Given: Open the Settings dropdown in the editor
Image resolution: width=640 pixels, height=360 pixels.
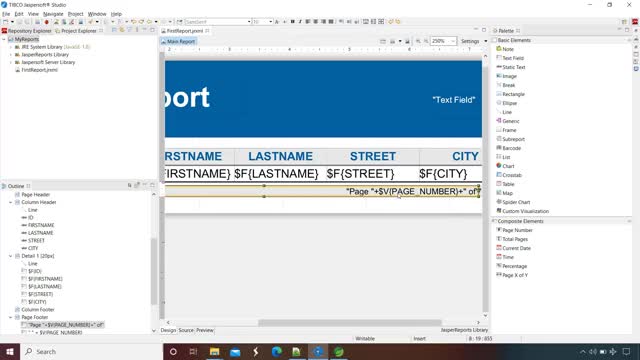Looking at the screenshot, I should click(474, 41).
